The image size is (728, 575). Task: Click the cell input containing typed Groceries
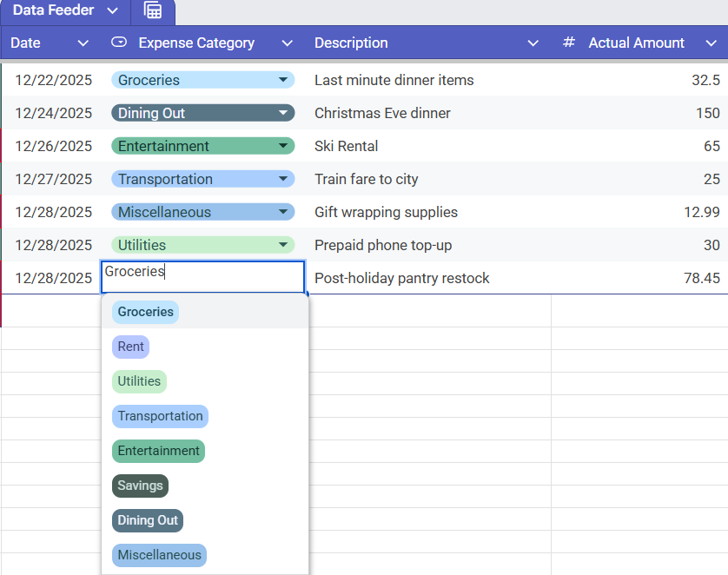pos(203,277)
